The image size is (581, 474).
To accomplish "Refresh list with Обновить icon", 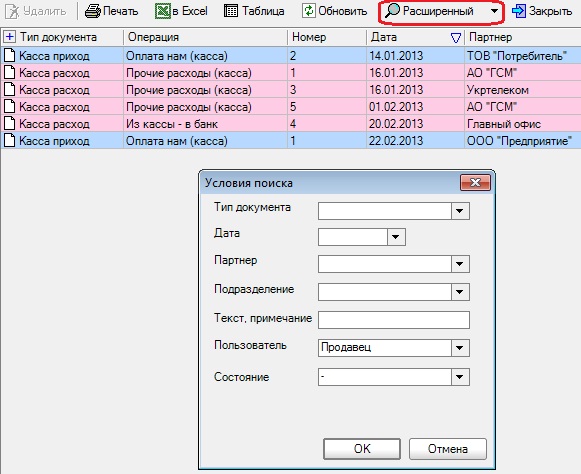I will click(308, 11).
